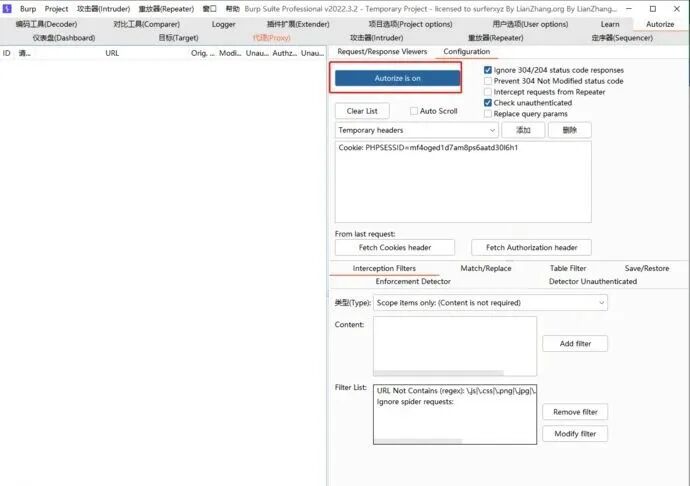Open the Project menu
The image size is (690, 486).
point(56,9)
